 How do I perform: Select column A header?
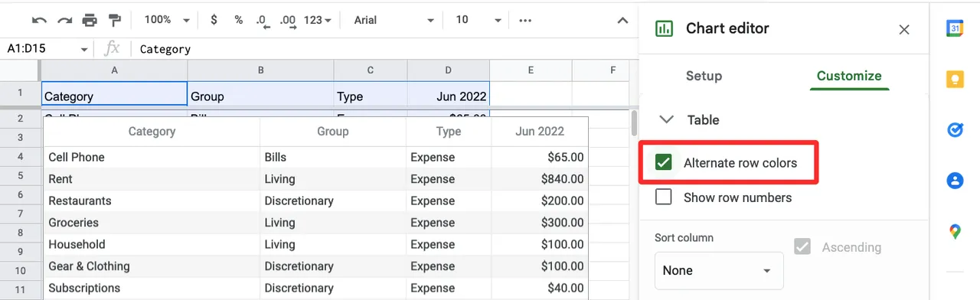114,70
